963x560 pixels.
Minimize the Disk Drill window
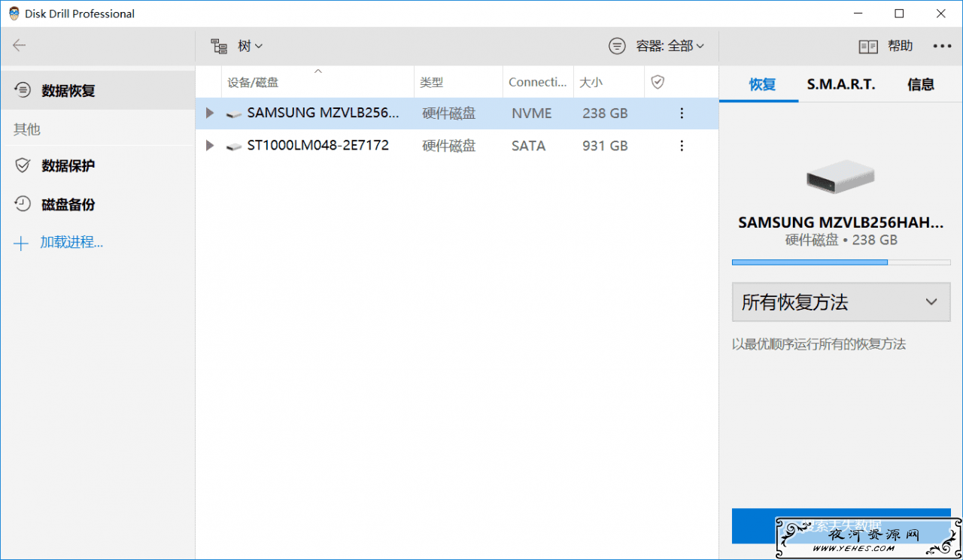[858, 14]
